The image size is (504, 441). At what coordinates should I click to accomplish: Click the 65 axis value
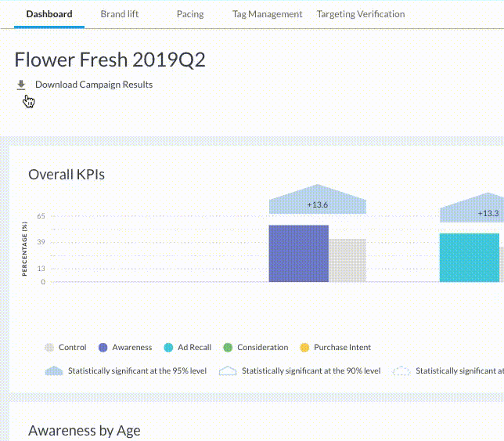coord(41,216)
